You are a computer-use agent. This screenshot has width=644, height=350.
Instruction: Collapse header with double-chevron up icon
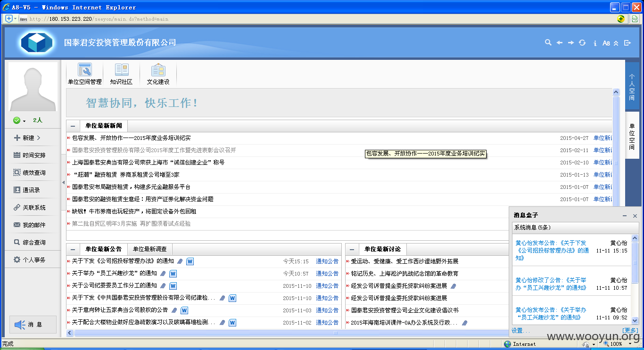[616, 43]
